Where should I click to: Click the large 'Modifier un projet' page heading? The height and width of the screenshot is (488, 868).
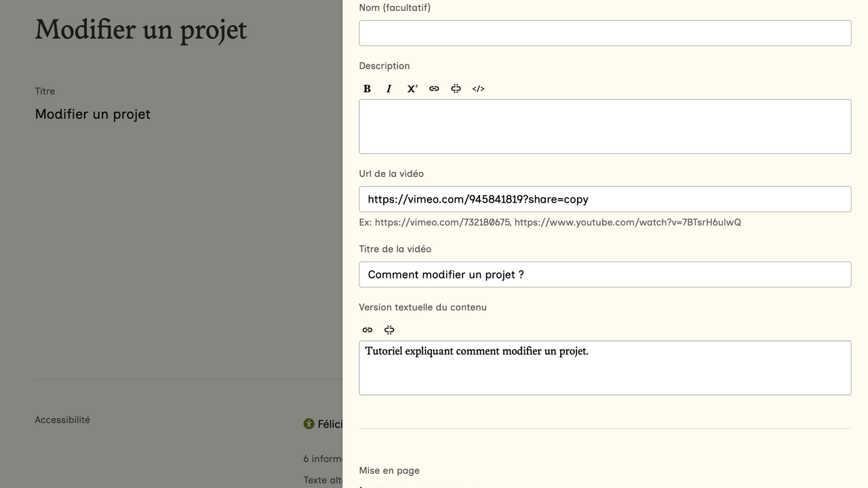tap(141, 30)
